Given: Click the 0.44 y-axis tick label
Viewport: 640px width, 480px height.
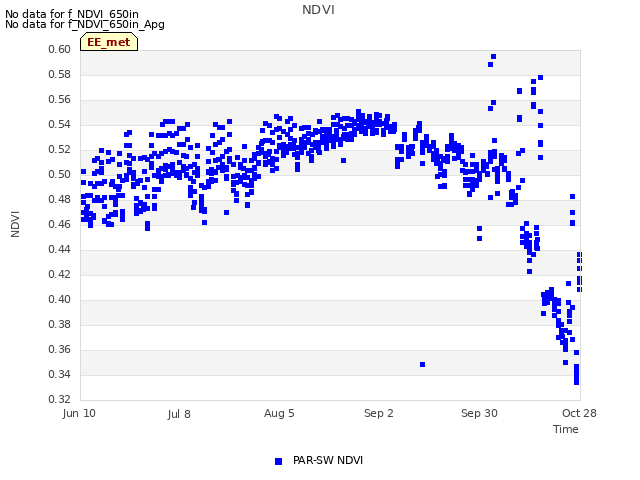Looking at the screenshot, I should coord(60,249).
